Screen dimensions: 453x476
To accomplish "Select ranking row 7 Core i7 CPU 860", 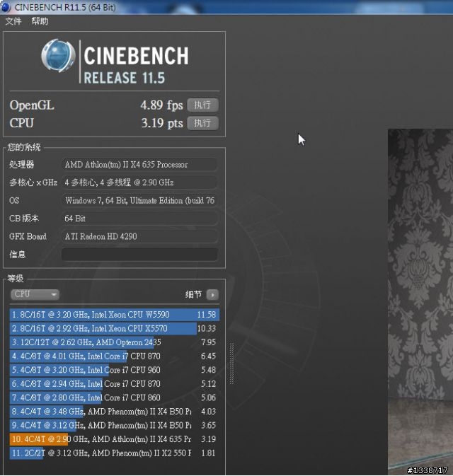I will coord(114,397).
